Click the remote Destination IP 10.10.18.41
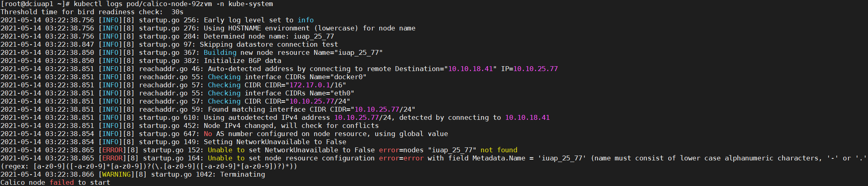This screenshot has height=186, width=868. pyautogui.click(x=470, y=69)
